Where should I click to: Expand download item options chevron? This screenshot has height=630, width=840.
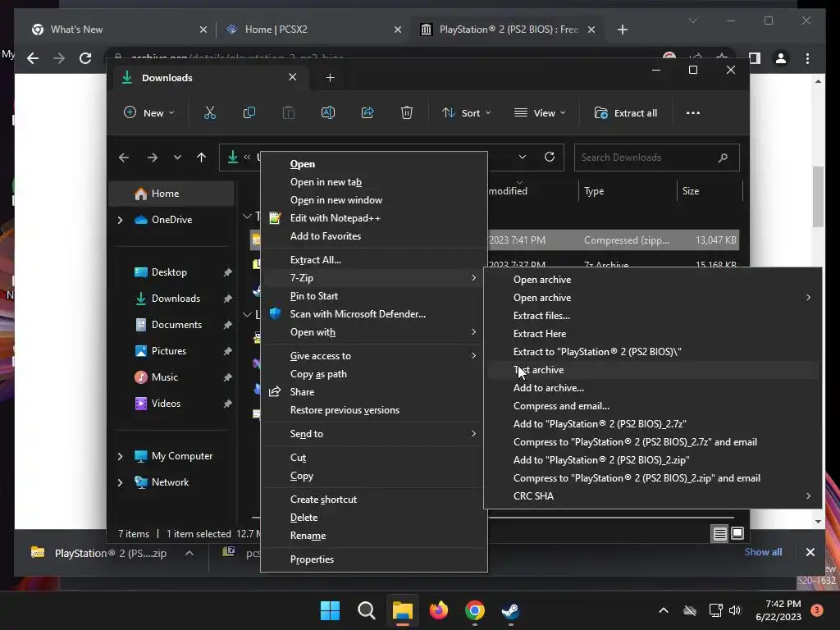tap(189, 553)
